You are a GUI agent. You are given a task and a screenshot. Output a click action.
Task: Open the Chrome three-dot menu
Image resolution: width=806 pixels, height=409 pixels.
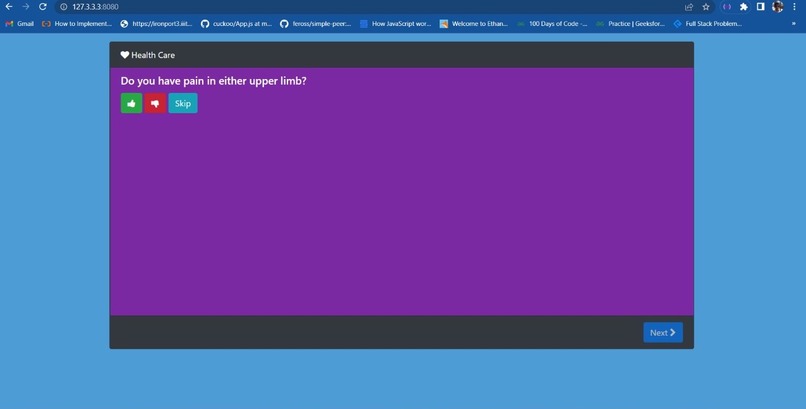pyautogui.click(x=795, y=7)
